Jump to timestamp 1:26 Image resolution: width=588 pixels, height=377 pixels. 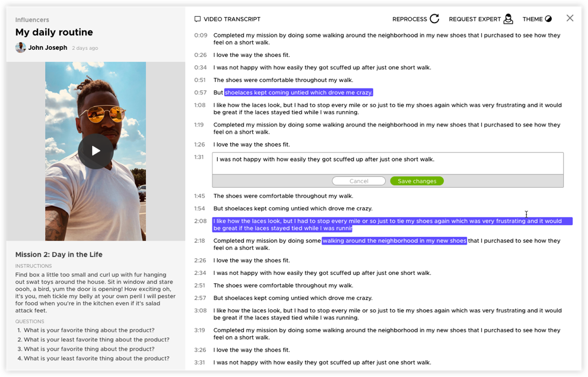pos(199,144)
